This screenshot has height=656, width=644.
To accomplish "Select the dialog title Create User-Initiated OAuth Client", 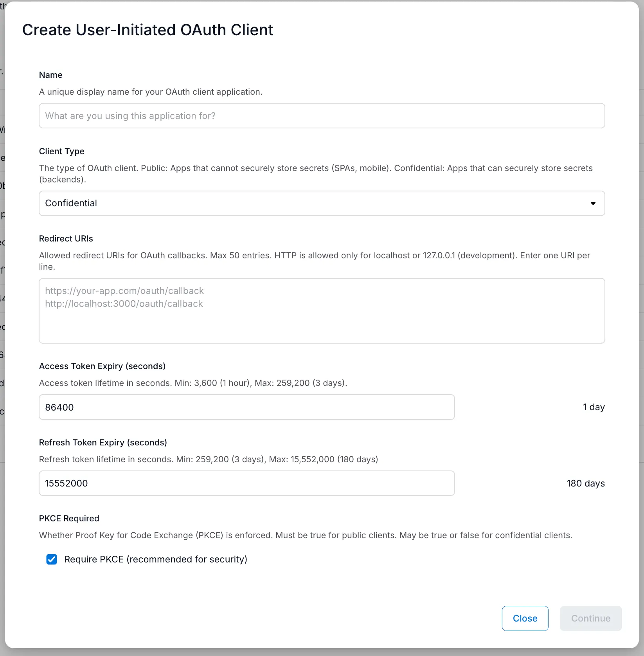I will click(x=148, y=29).
